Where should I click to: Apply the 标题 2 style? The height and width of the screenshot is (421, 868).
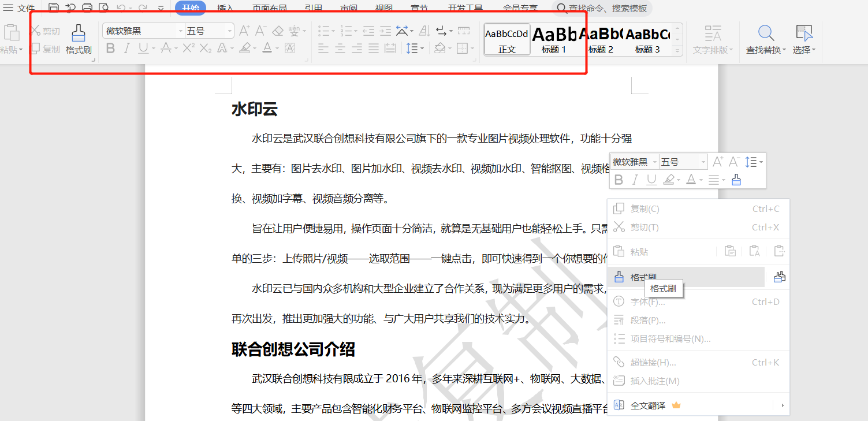pyautogui.click(x=601, y=39)
